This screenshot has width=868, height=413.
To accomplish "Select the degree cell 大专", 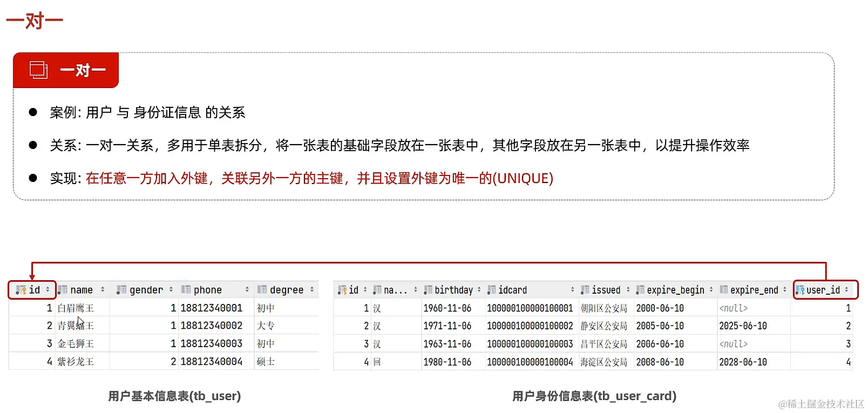I will 287,326.
